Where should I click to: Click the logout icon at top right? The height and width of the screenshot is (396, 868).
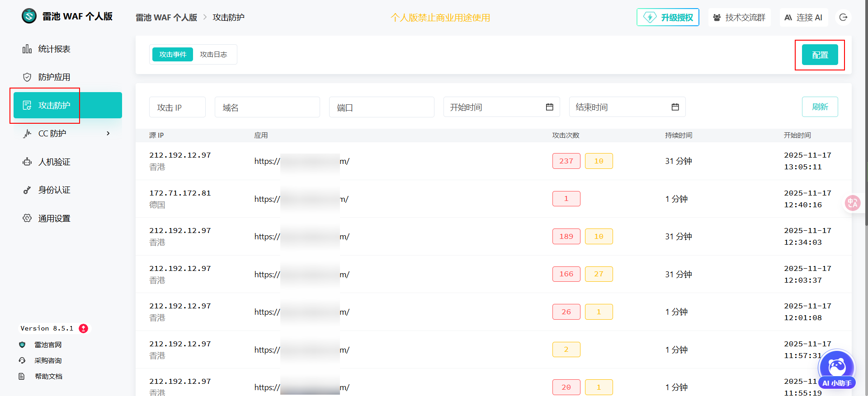point(843,17)
